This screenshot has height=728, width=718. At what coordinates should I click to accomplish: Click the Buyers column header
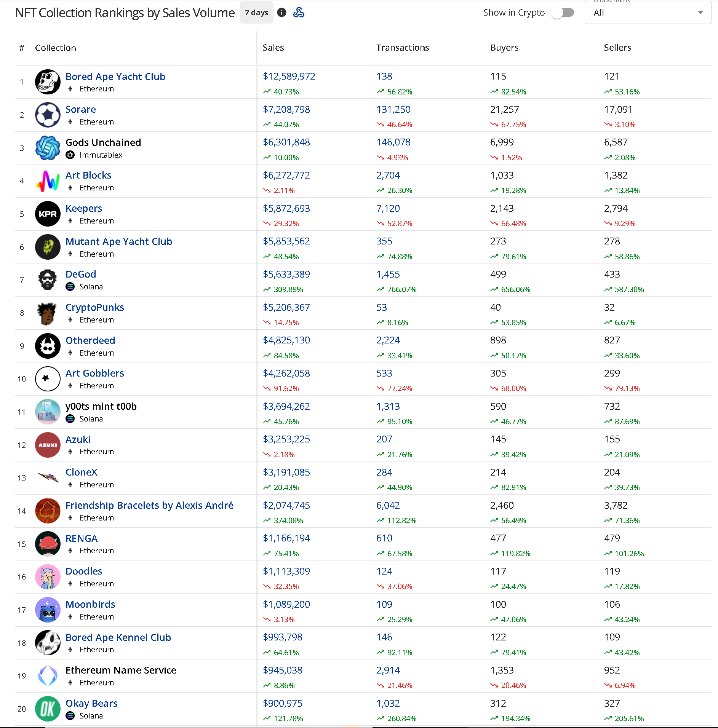(x=504, y=48)
